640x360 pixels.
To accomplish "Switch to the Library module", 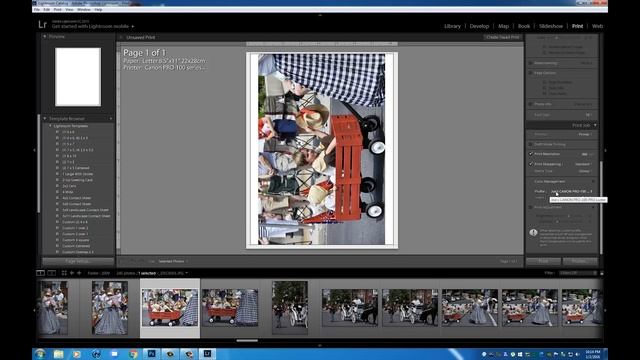I will (x=452, y=26).
